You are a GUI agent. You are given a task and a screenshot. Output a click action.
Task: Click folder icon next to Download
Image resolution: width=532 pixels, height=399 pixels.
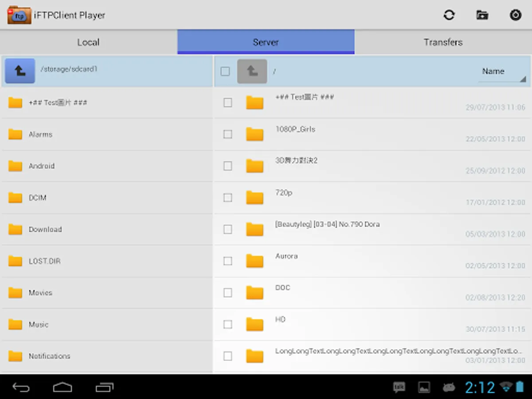tap(15, 229)
